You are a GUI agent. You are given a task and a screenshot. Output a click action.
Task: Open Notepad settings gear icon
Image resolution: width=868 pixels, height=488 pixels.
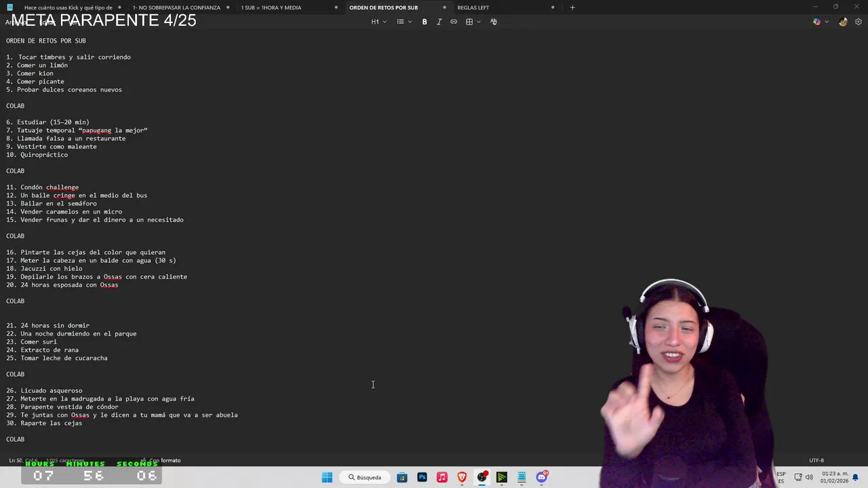tap(859, 22)
